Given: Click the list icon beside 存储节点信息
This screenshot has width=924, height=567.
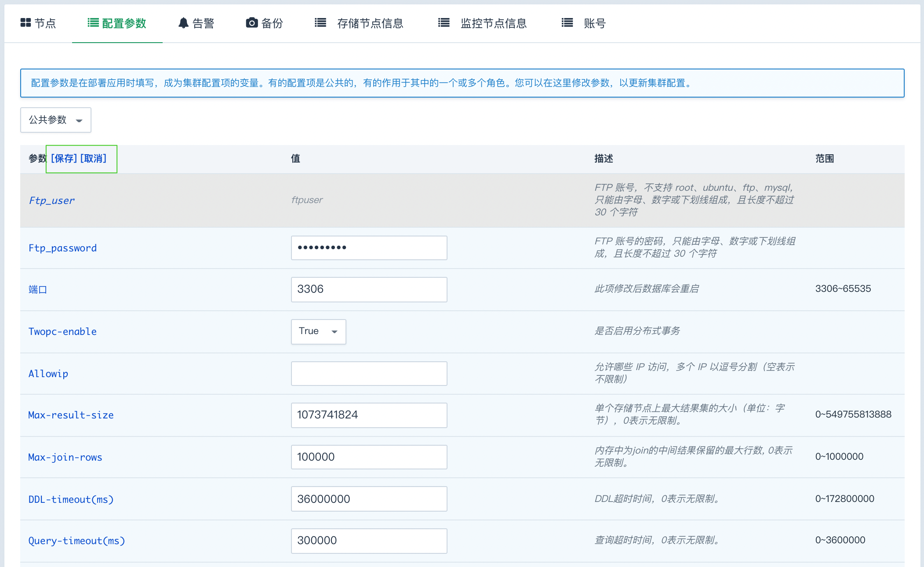Looking at the screenshot, I should [x=320, y=23].
